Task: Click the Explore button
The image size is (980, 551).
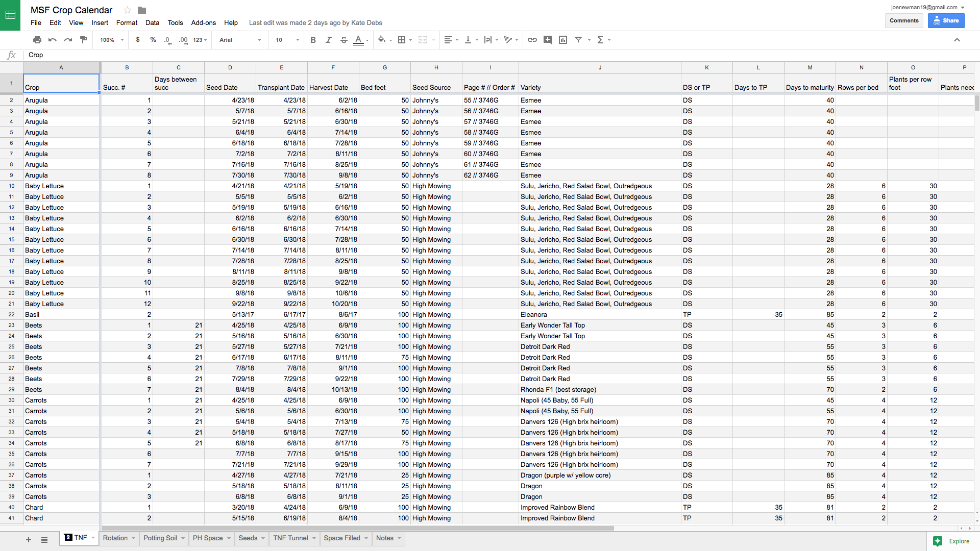Action: (951, 541)
